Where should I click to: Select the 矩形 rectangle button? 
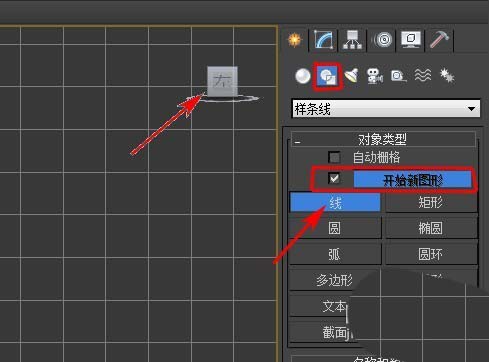431,202
